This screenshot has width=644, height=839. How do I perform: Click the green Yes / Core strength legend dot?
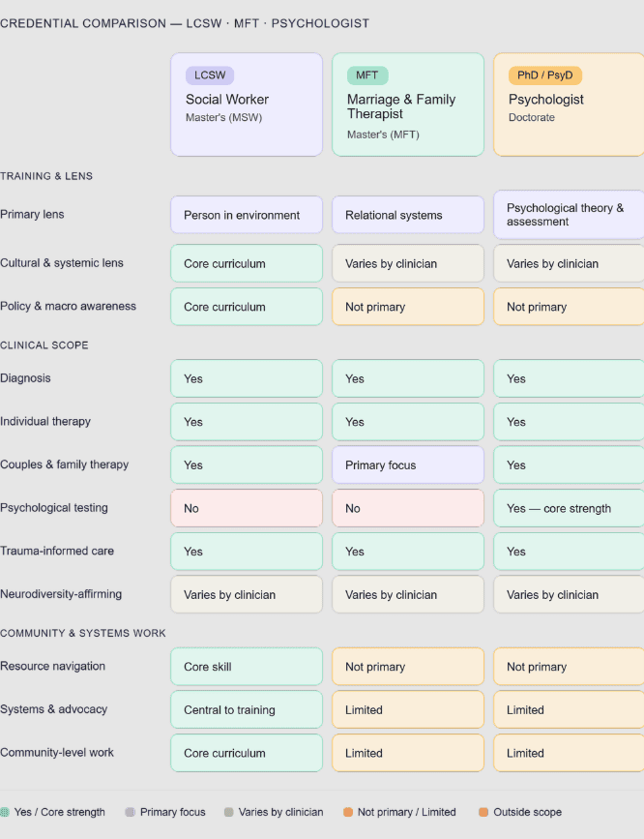pyautogui.click(x=5, y=812)
